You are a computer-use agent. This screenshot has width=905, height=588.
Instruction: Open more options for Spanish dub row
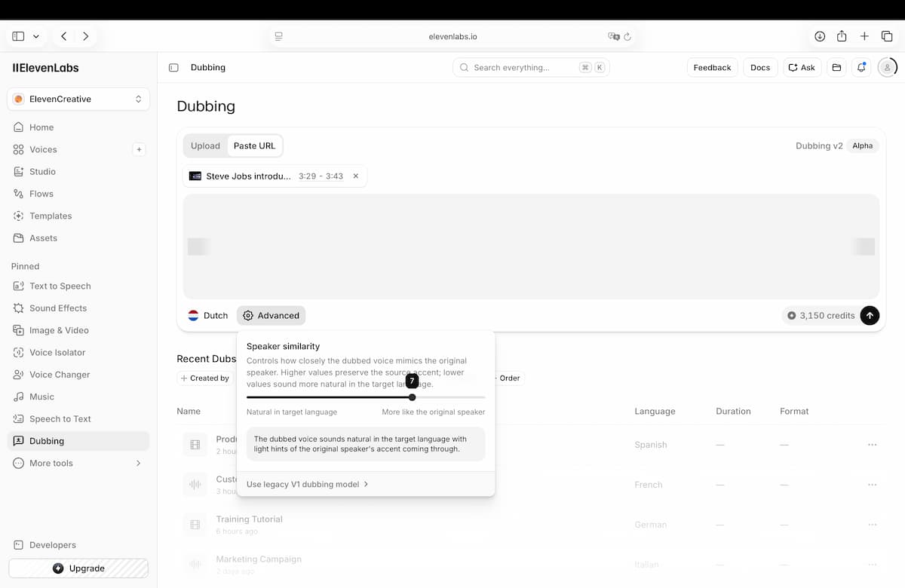pyautogui.click(x=872, y=445)
